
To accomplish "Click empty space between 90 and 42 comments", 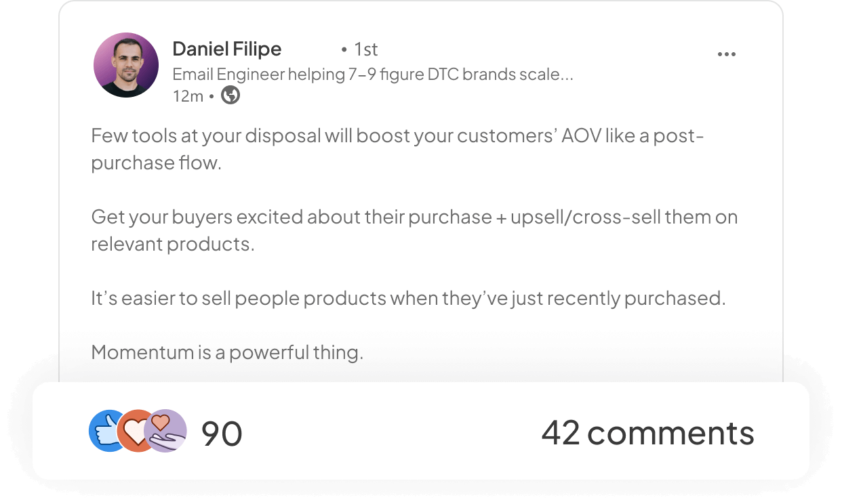I will (x=392, y=432).
